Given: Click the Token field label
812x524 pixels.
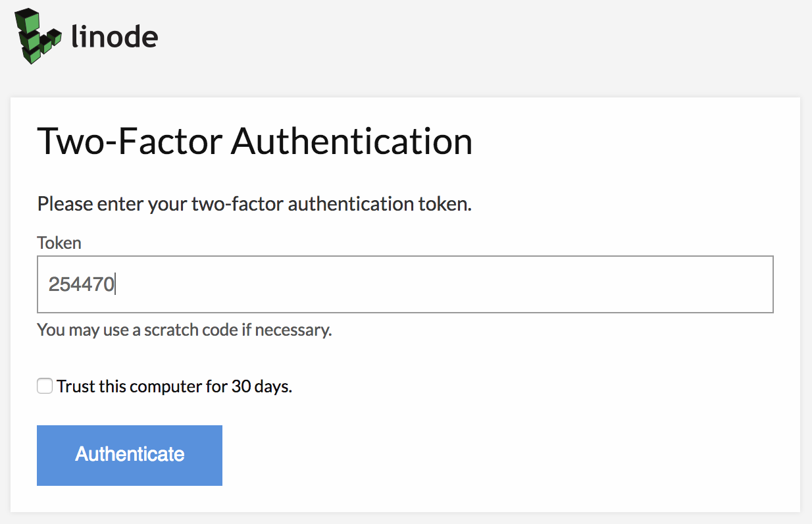Looking at the screenshot, I should pyautogui.click(x=59, y=243).
